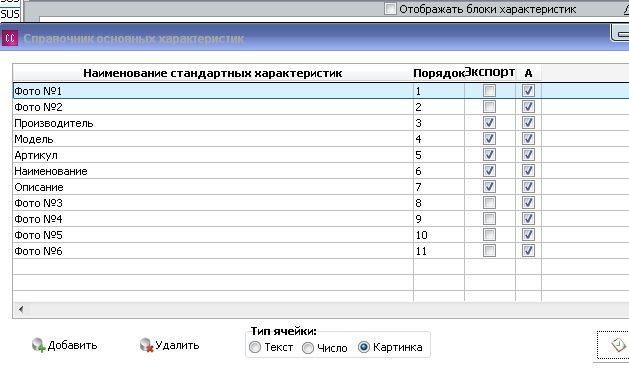Click order value 11 for Фото №6
Screen dimensions: 629x369
421,251
